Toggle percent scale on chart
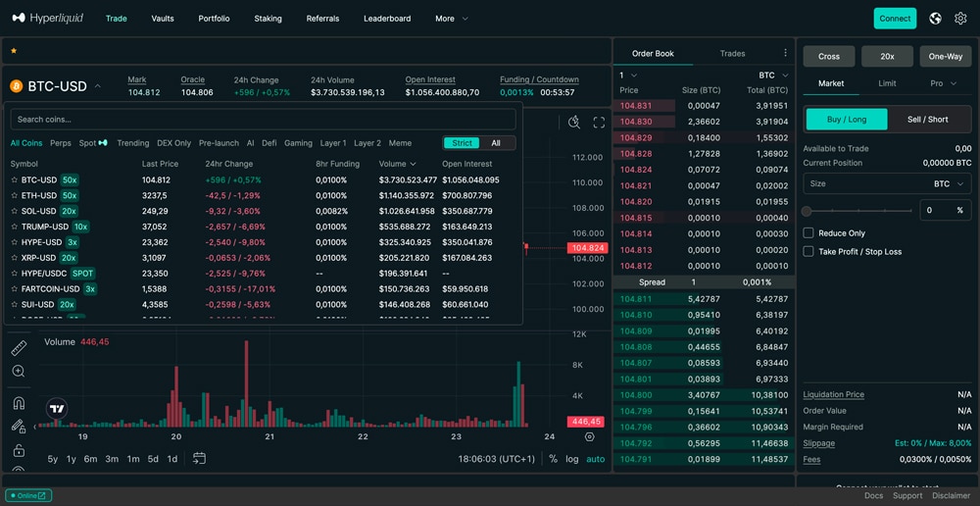This screenshot has width=980, height=506. click(553, 459)
